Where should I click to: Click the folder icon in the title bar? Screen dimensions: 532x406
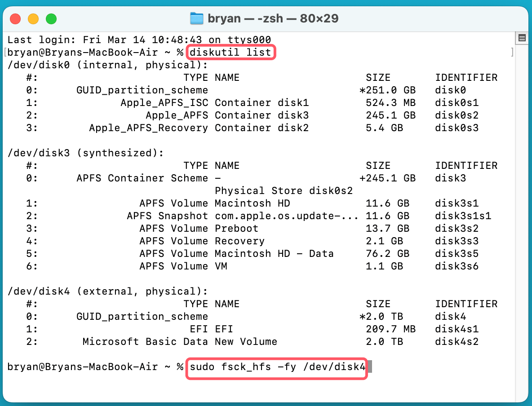tap(197, 18)
